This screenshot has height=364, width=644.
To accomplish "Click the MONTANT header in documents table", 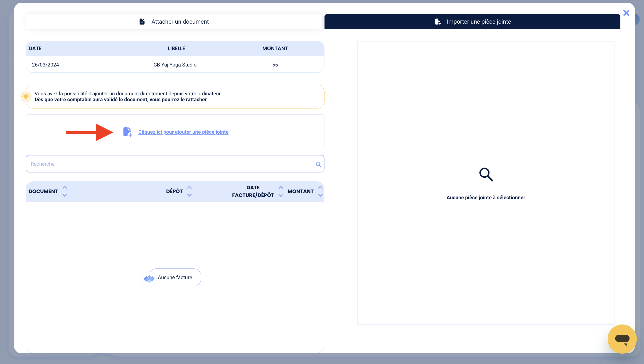I will [300, 191].
